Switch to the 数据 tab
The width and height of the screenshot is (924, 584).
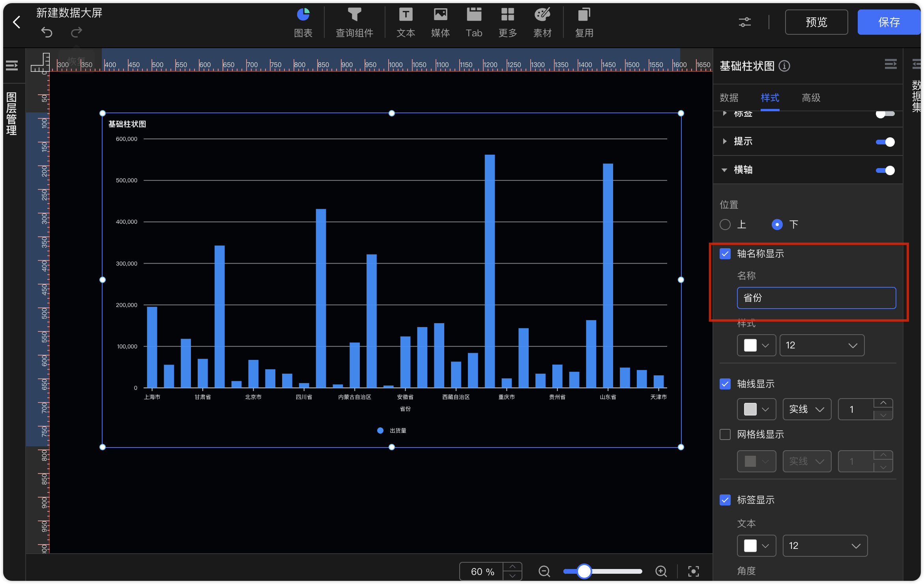pos(729,98)
